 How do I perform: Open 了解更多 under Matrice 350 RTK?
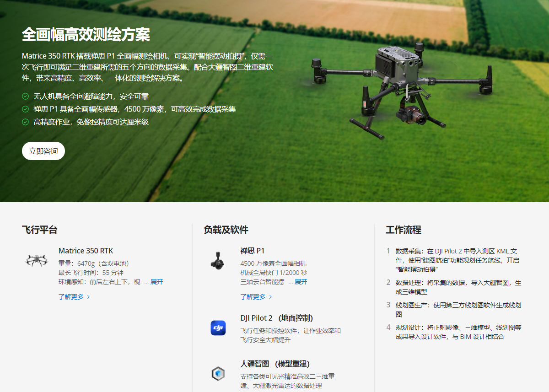pos(71,297)
